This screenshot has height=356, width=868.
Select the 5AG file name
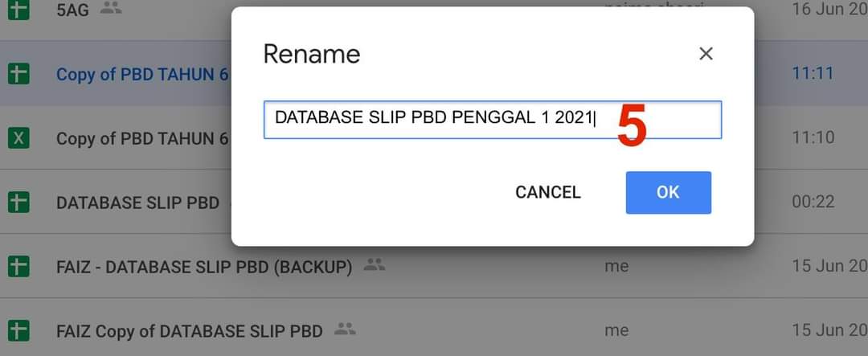coord(72,10)
